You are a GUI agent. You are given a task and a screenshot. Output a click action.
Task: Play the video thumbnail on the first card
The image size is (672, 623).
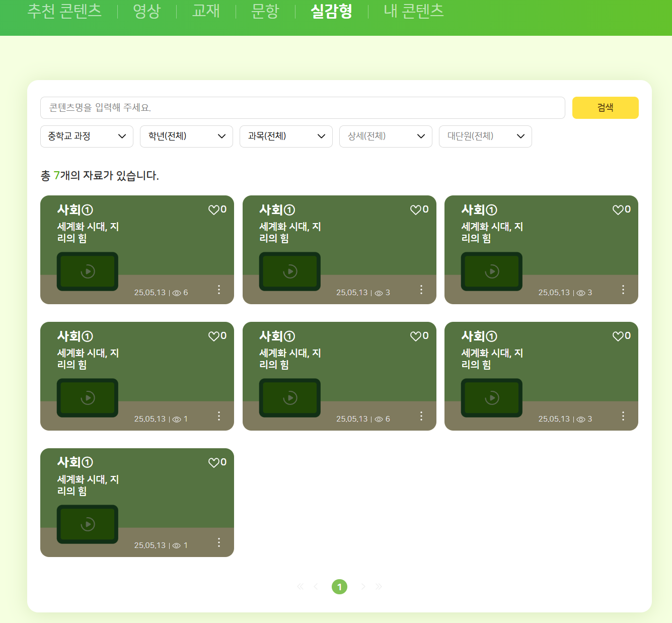point(88,271)
